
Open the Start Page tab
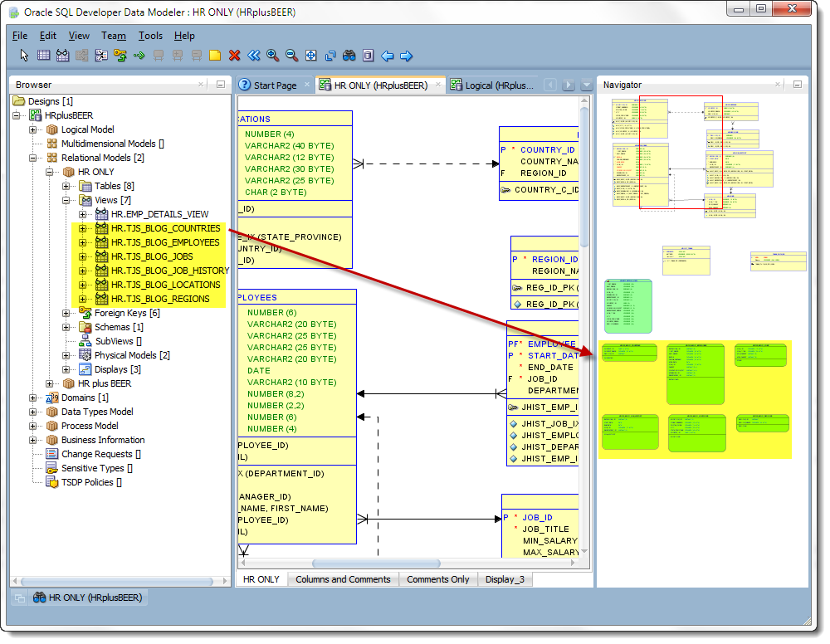click(275, 84)
